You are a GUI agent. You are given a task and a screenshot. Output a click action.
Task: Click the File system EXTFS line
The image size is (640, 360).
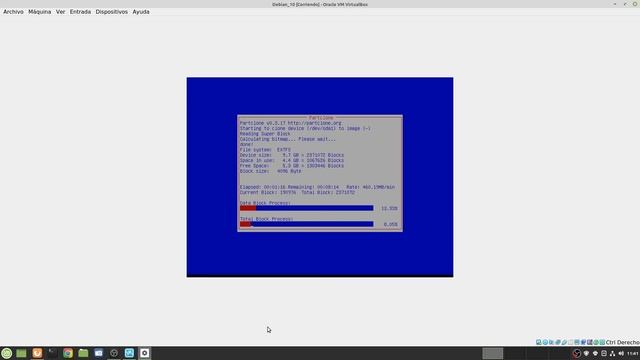265,150
